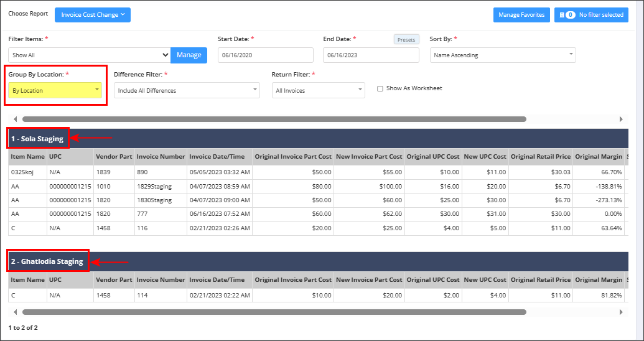644x341 pixels.
Task: Click the date 05/05/2023 03:32 AM
Action: pos(219,172)
